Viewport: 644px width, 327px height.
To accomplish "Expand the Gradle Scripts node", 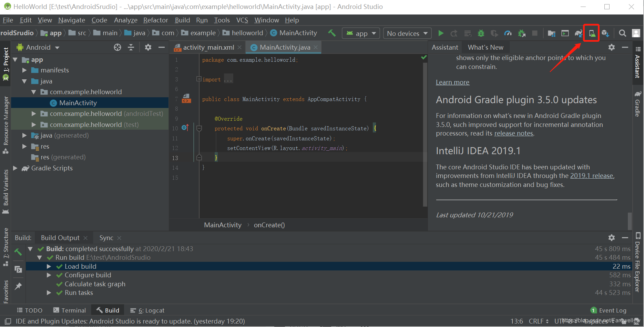I will 15,168.
